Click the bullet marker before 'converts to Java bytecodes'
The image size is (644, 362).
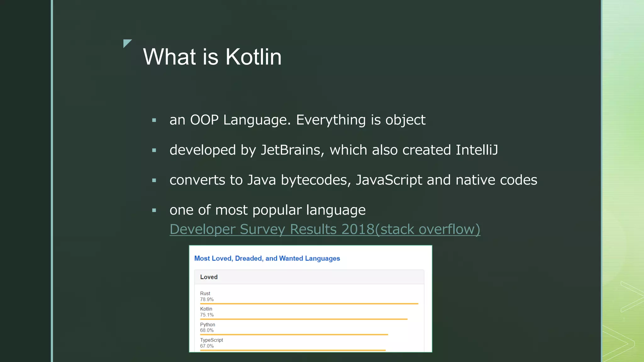[x=154, y=180]
